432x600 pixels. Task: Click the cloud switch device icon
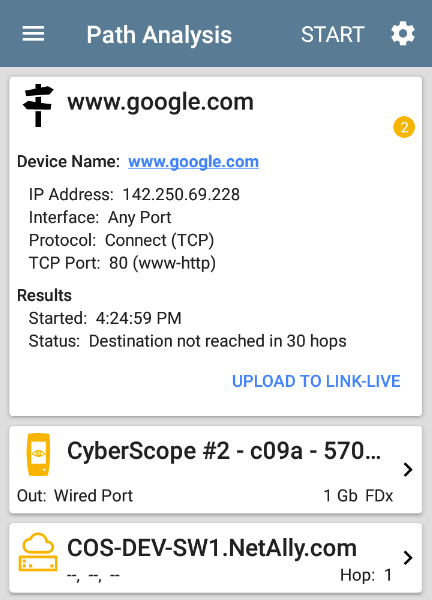[x=38, y=552]
